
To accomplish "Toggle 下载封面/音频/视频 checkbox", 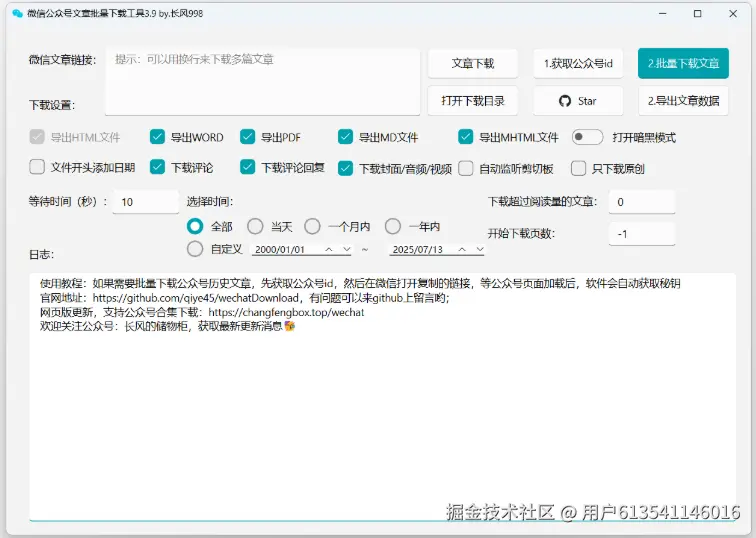I will tap(345, 168).
